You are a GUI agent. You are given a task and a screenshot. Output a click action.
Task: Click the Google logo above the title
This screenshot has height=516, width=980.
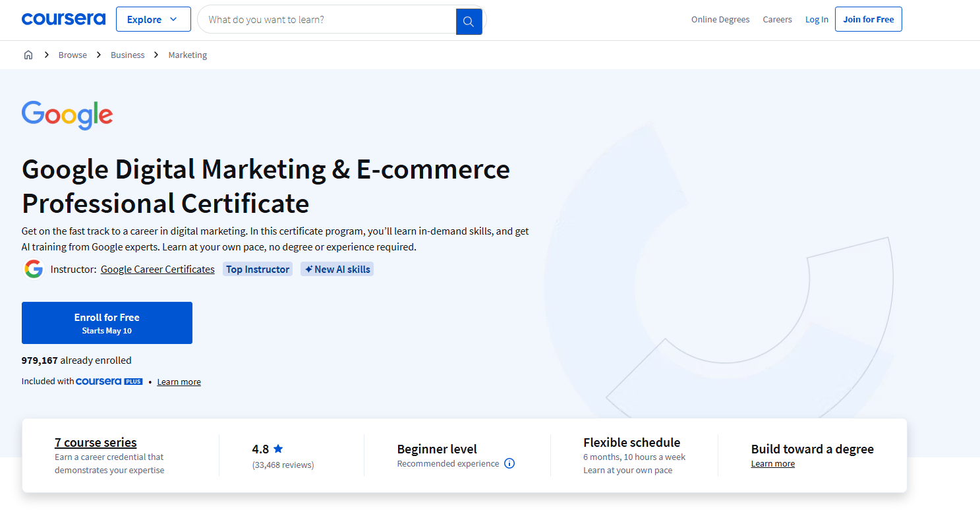click(x=67, y=115)
